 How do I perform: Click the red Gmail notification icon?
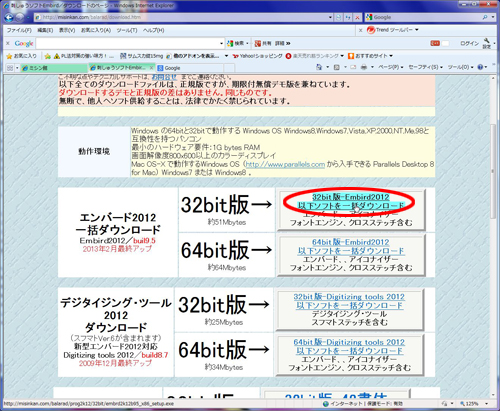(x=435, y=43)
